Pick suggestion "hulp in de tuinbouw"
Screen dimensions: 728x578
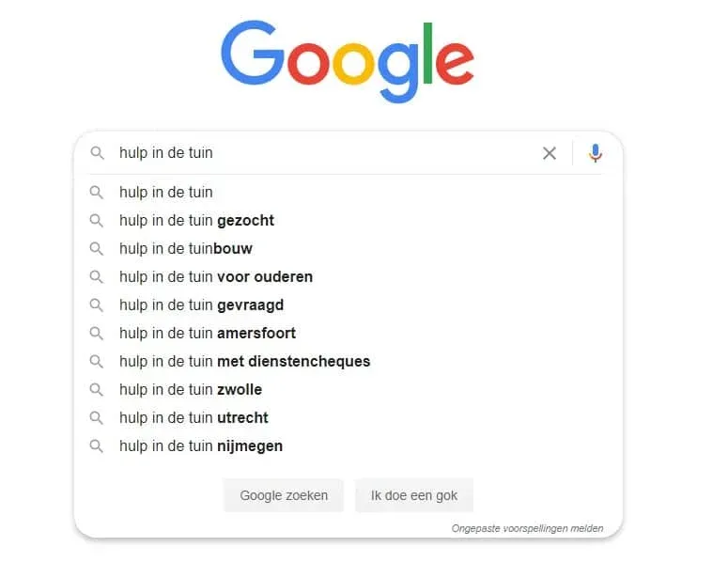pyautogui.click(x=186, y=249)
